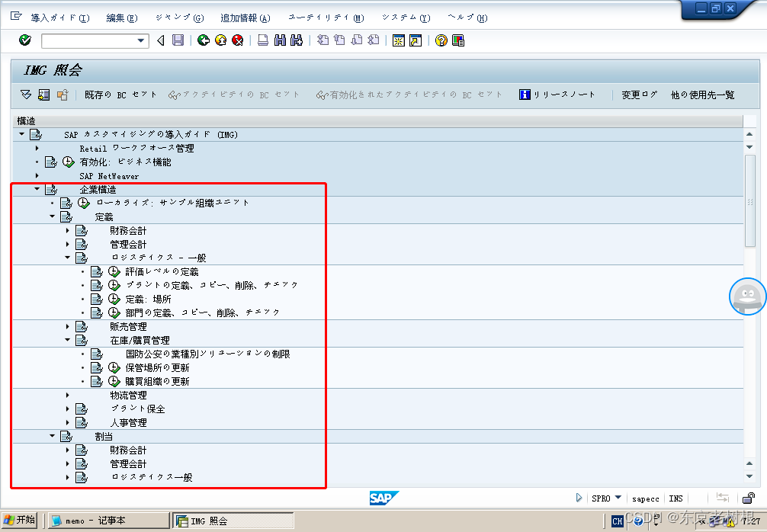The width and height of the screenshot is (767, 532).
Task: Click the execute clock icon for 保管場所の更新
Action: (114, 367)
